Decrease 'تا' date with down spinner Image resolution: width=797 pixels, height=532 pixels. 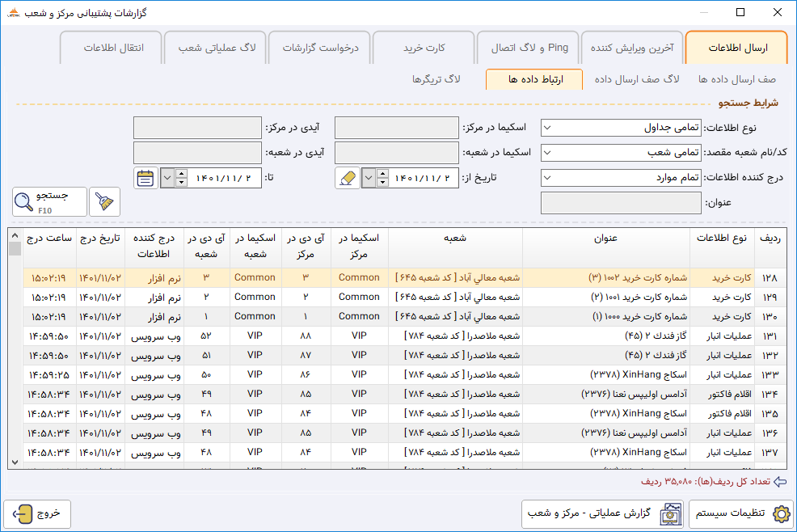pos(181,183)
